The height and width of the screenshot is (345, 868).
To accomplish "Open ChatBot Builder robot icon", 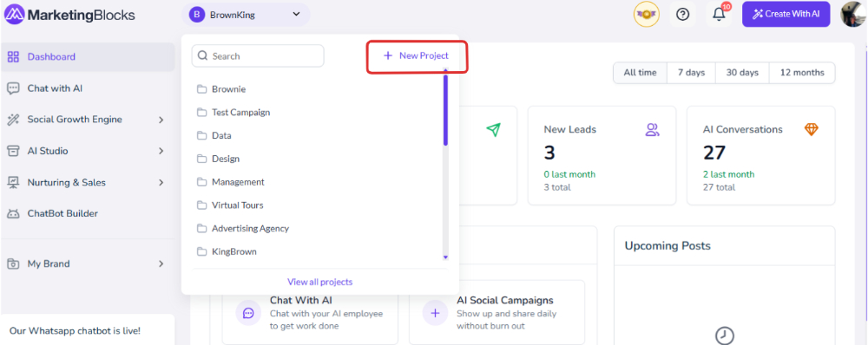I will pos(13,213).
